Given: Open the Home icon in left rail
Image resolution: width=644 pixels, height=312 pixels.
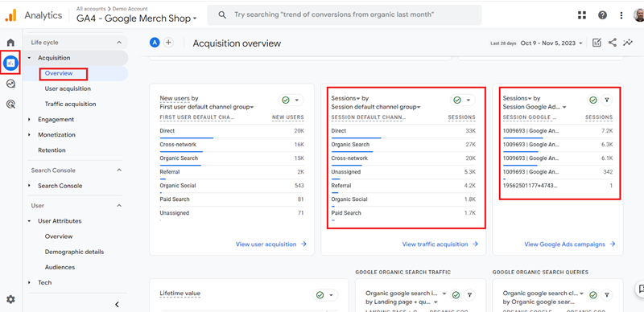Looking at the screenshot, I should coord(10,43).
